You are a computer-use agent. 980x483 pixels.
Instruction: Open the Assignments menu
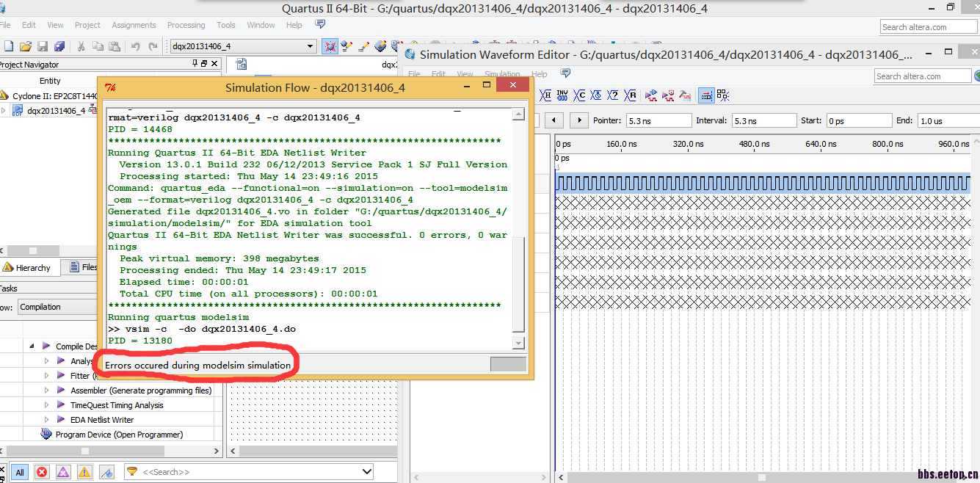[x=134, y=25]
